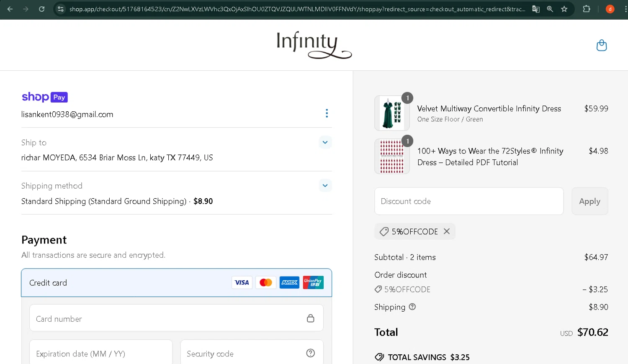Go forward in browser history
The height and width of the screenshot is (364, 628).
[x=26, y=9]
